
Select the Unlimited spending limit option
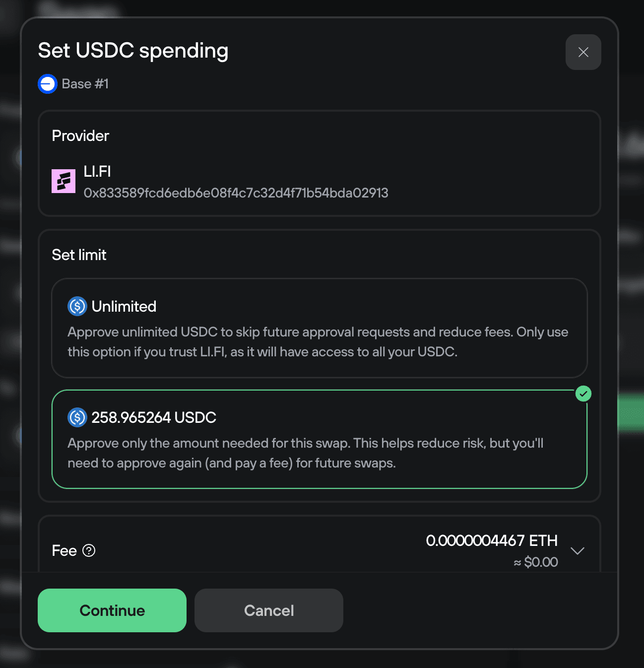point(319,328)
